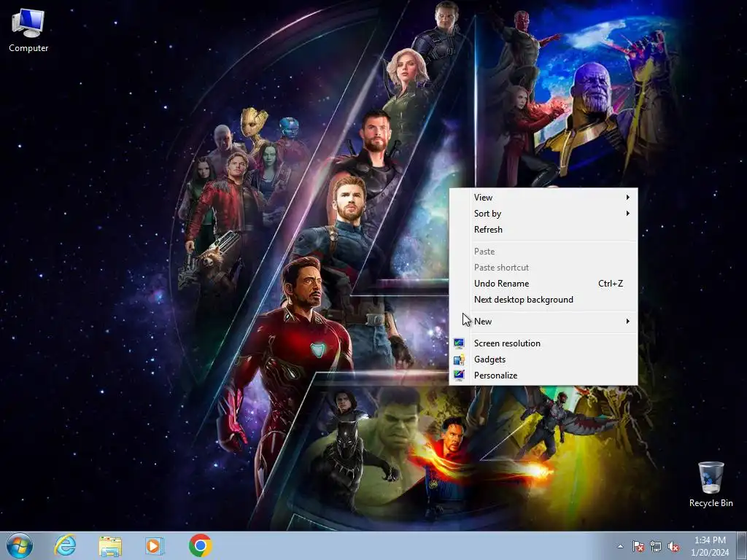This screenshot has height=560, width=747.
Task: Open Action Center flag tray icon
Action: (638, 546)
